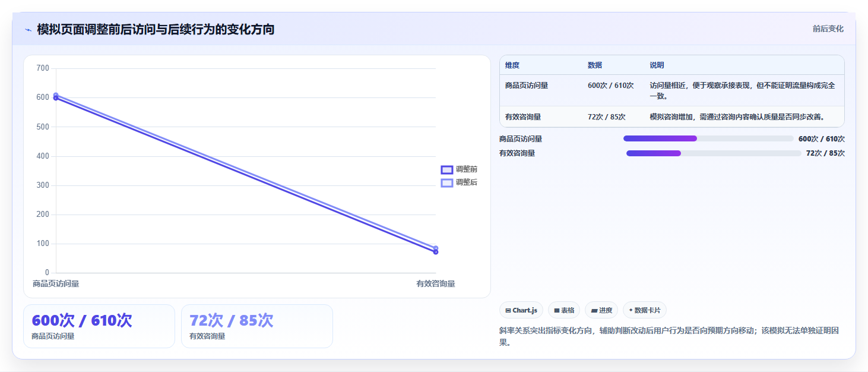Open the 72次 / 85次 summary card
The height and width of the screenshot is (372, 868).
point(257,326)
